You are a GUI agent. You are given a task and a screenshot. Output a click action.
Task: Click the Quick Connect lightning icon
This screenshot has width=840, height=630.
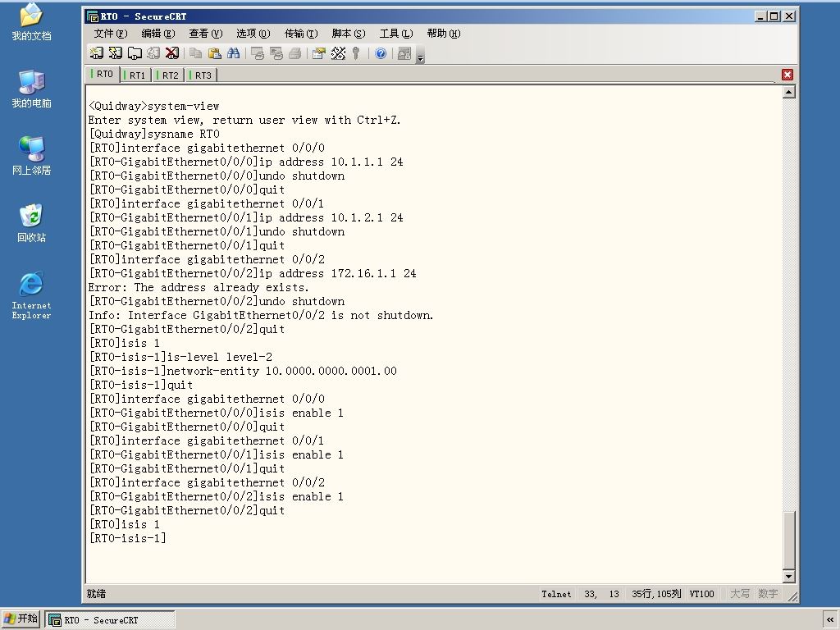pyautogui.click(x=116, y=53)
